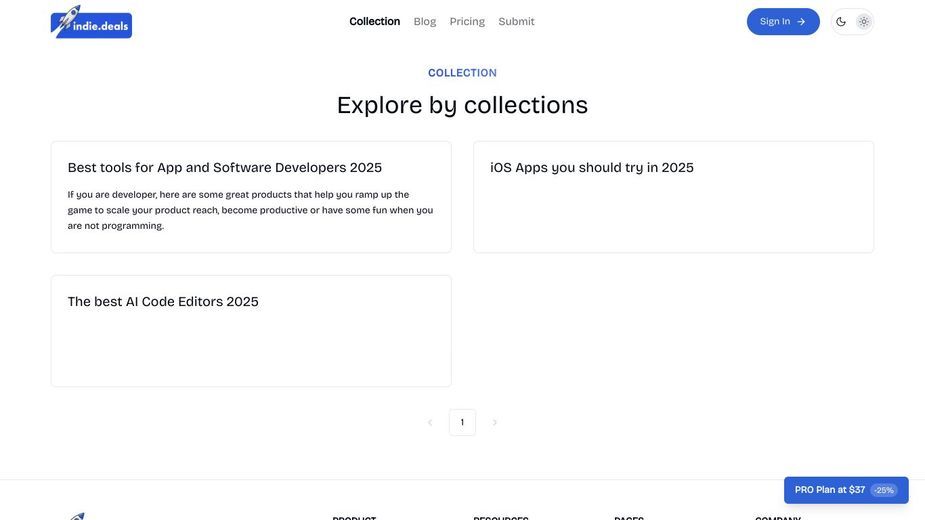Open Best tools for App Developers collection

(x=251, y=197)
